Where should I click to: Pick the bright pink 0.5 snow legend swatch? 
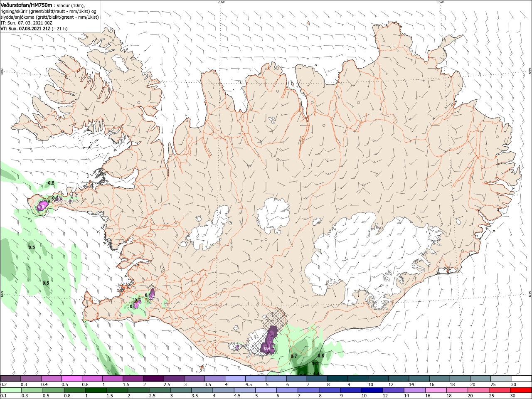[x=72, y=379]
